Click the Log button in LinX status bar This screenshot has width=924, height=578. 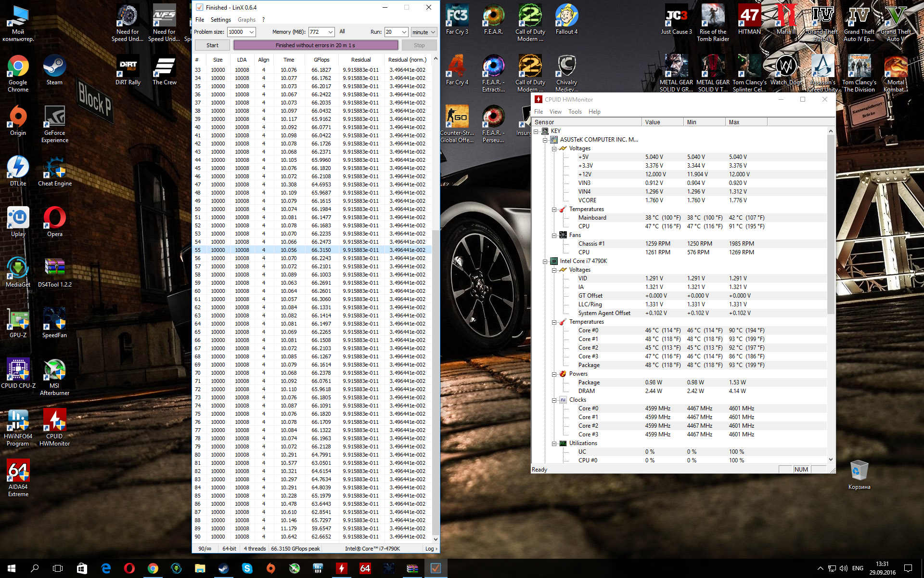pos(431,549)
